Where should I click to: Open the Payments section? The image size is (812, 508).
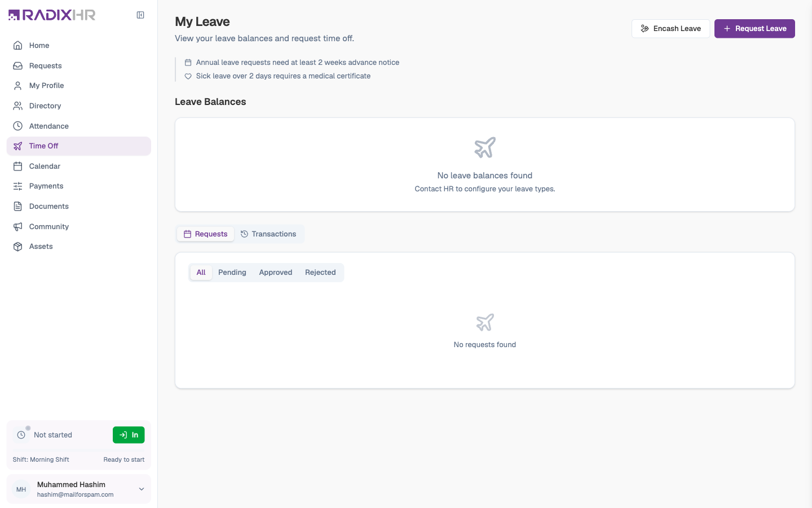[x=79, y=186]
